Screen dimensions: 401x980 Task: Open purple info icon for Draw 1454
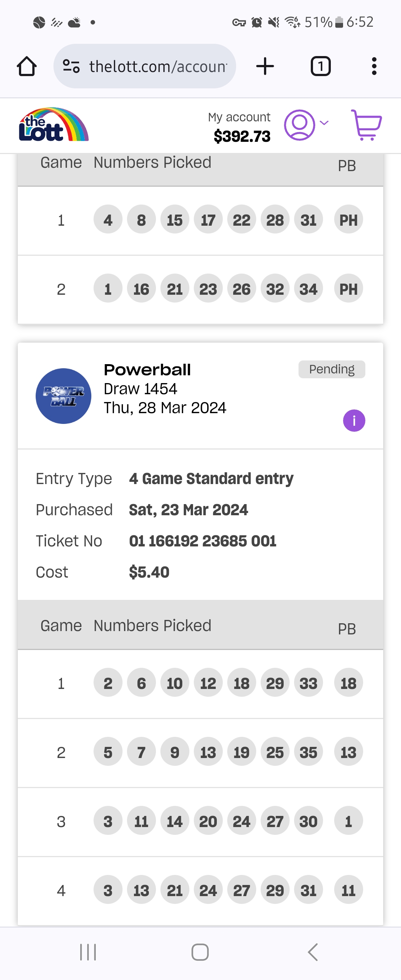354,421
